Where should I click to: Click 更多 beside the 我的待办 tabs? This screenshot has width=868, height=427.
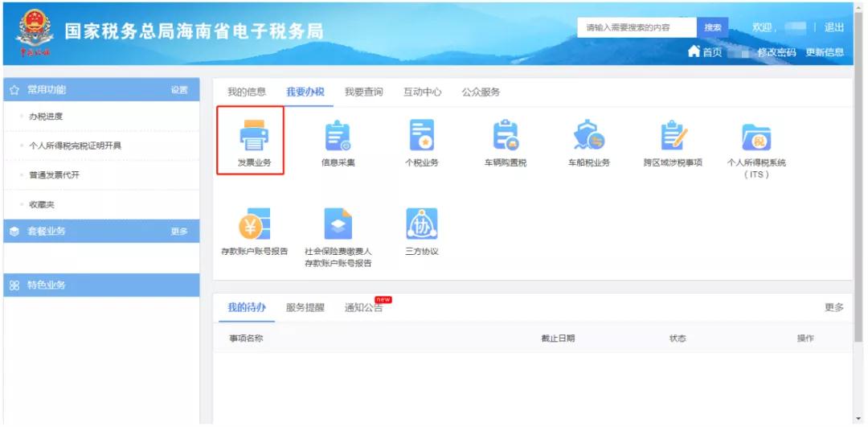834,307
